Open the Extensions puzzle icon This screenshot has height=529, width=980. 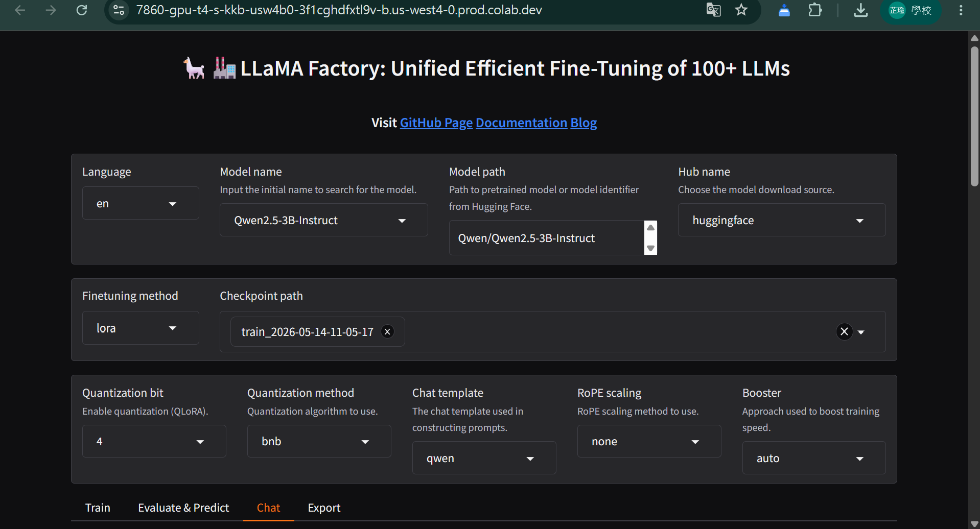(815, 10)
